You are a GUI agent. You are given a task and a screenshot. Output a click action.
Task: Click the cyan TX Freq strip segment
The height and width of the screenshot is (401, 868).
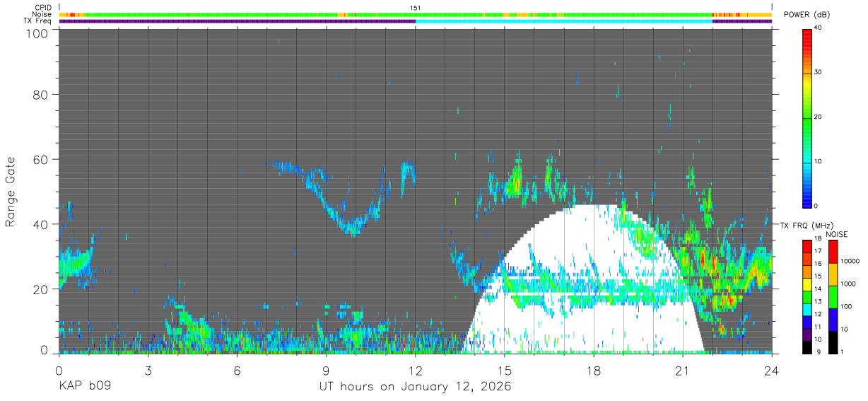[564, 21]
